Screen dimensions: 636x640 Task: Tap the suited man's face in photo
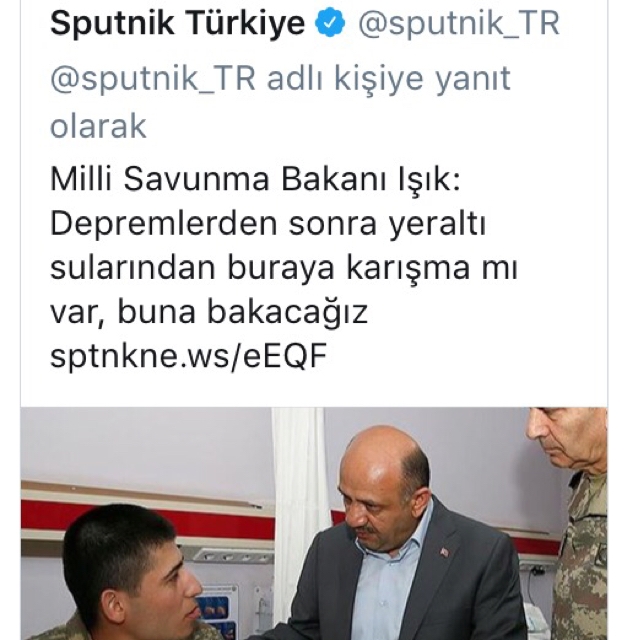[x=380, y=492]
